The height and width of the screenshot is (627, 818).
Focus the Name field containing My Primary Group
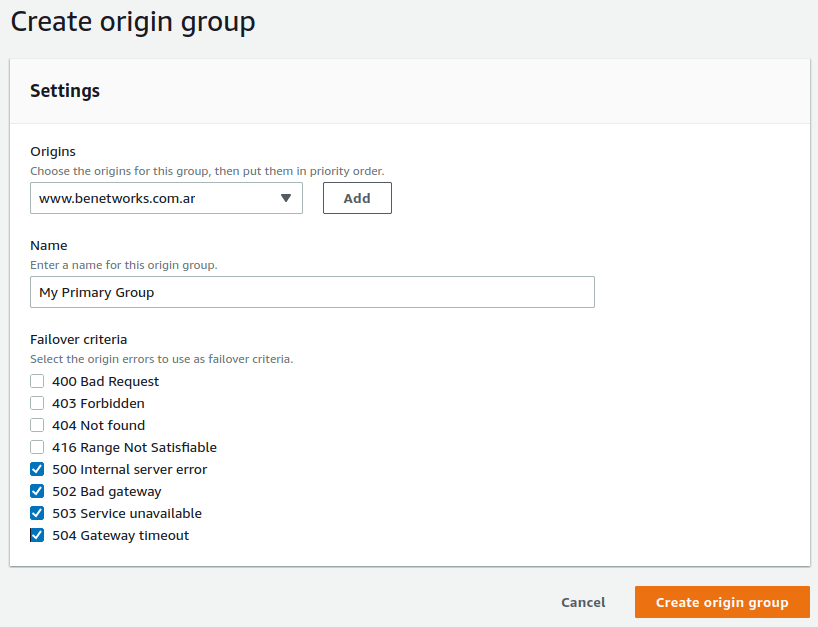(312, 292)
